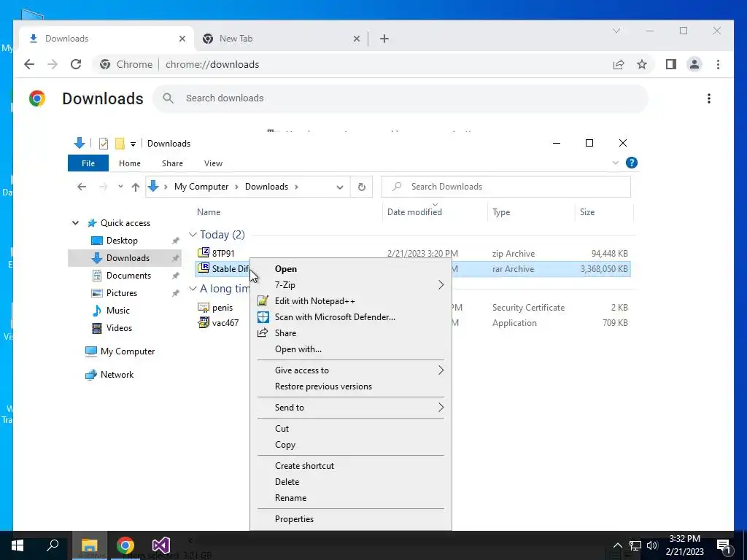Switch to the Explorer Share tab
Viewport: 747px width, 560px height.
172,163
